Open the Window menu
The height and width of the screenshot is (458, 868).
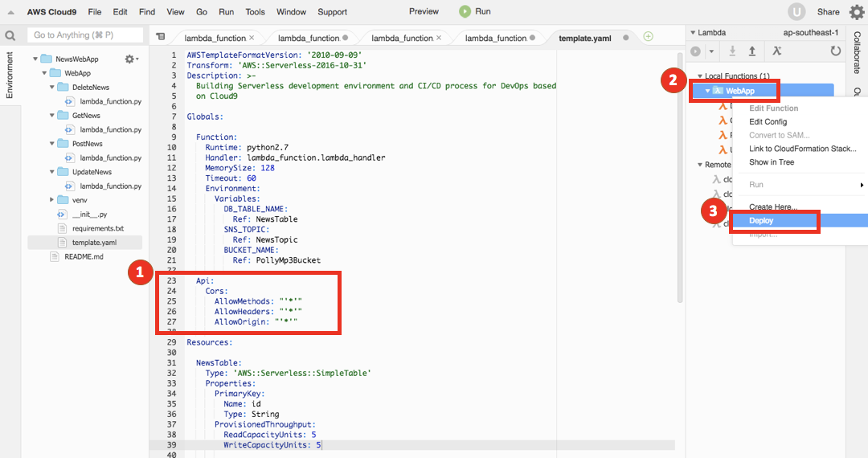(x=291, y=11)
